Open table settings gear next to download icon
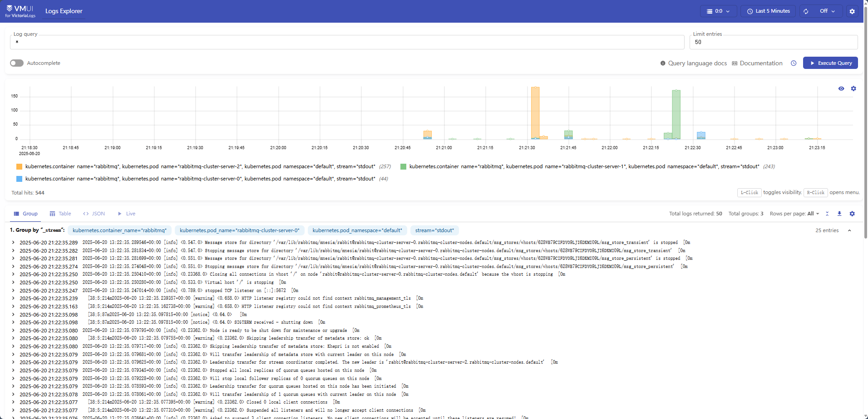 (x=852, y=213)
